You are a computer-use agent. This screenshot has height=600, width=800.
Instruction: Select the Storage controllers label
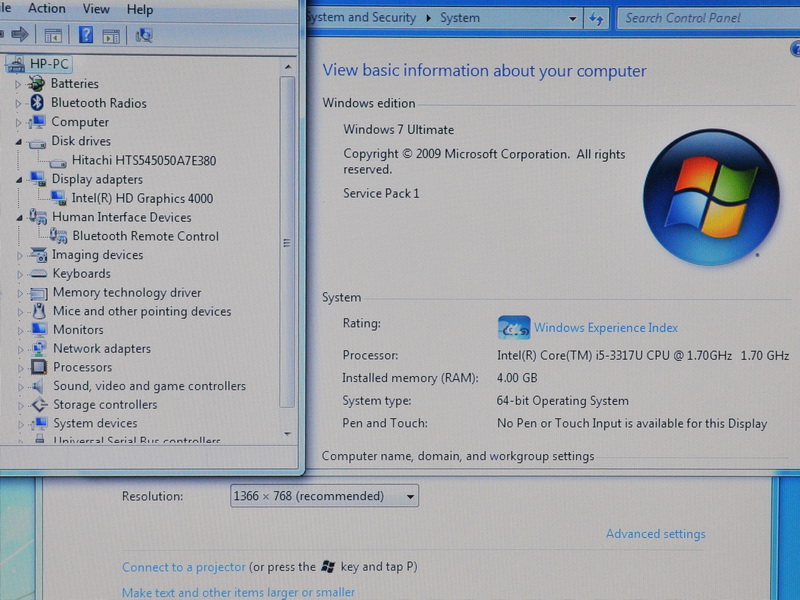(105, 405)
